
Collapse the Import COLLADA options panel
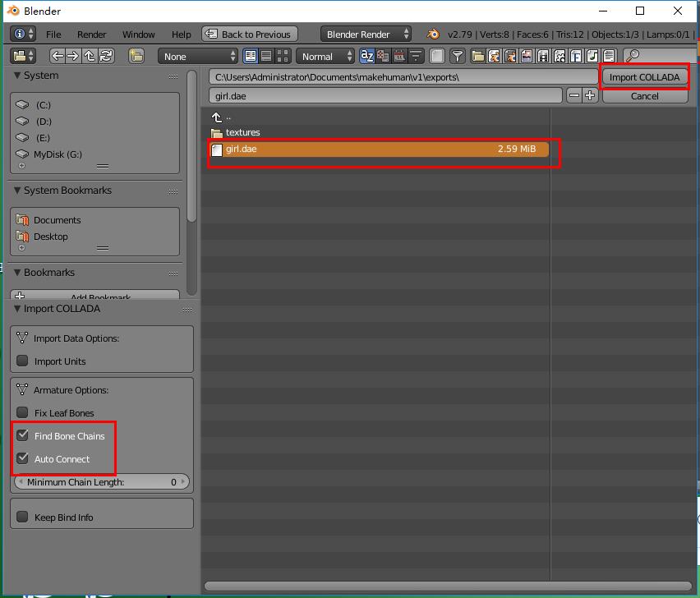17,309
